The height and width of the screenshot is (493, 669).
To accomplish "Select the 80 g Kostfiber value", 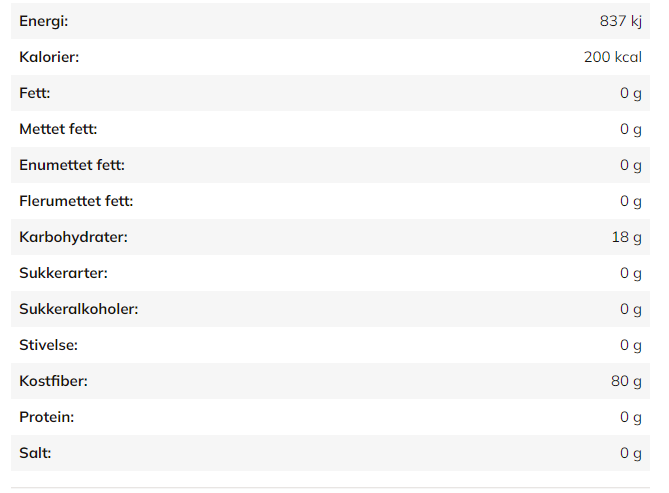I will click(x=626, y=381).
